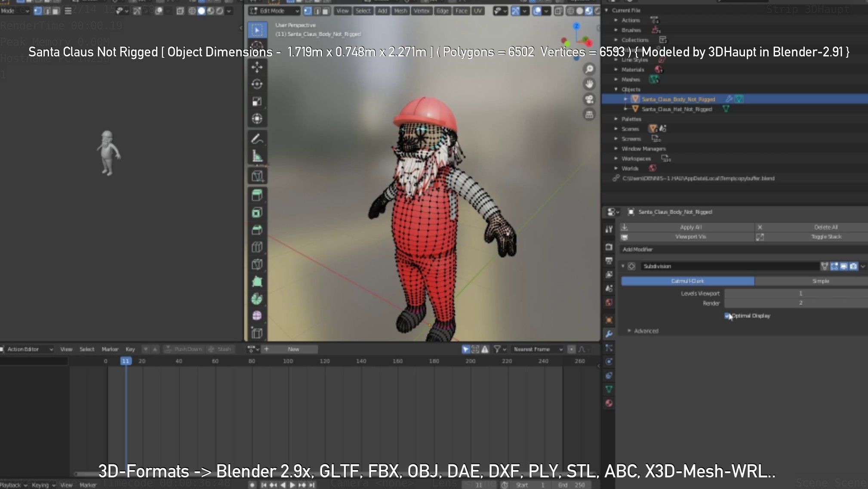This screenshot has width=868, height=489.
Task: Enable face select mode
Action: pos(326,11)
